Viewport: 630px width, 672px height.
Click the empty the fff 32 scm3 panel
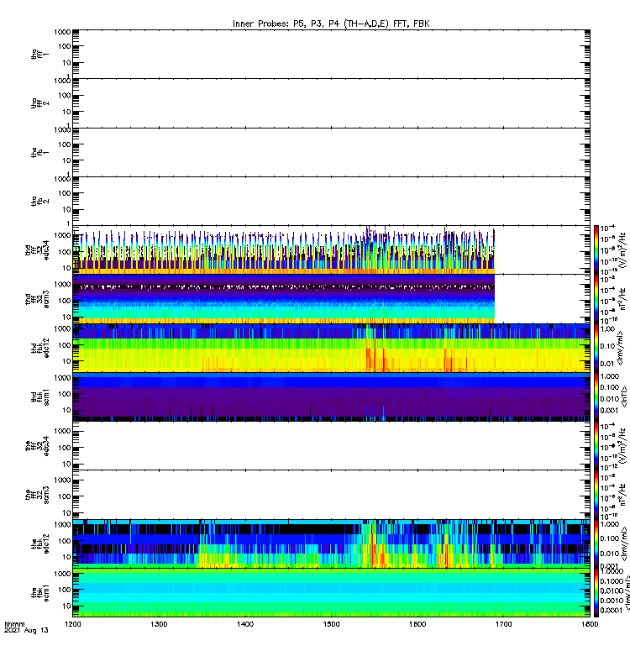(x=331, y=495)
